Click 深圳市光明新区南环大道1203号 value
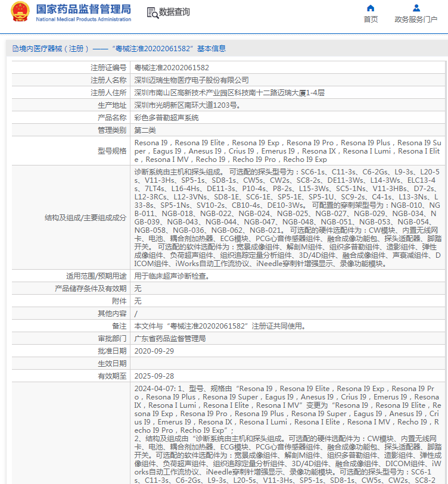Screen dimensions: 448x484 tap(187, 105)
